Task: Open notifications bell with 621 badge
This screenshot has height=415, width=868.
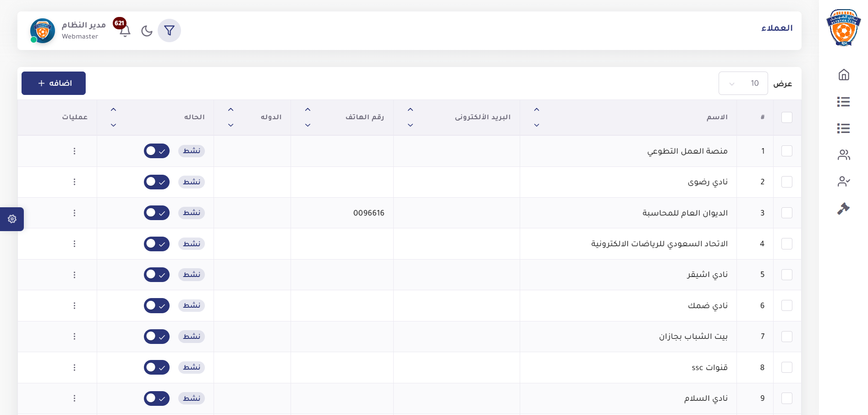Action: click(x=125, y=31)
